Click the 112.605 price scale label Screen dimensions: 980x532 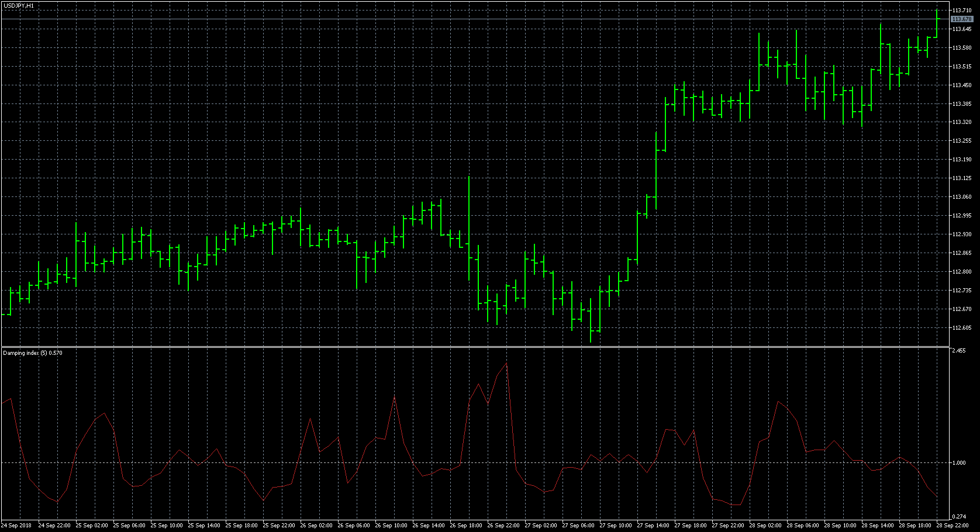point(962,327)
